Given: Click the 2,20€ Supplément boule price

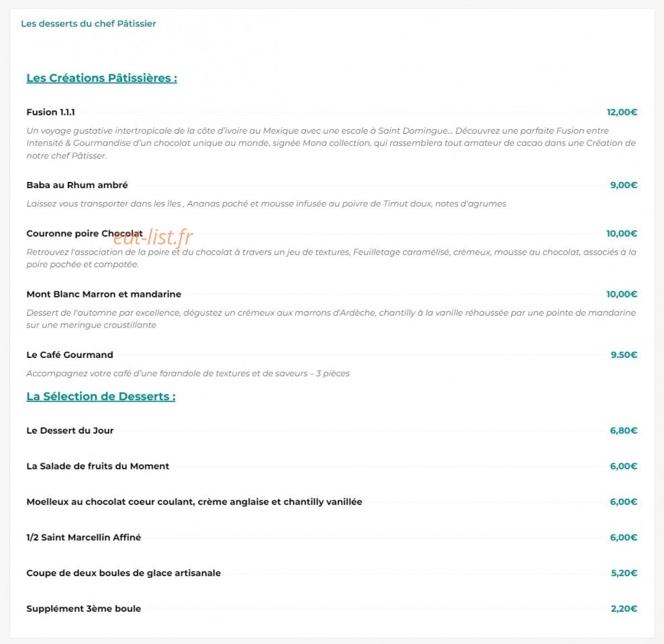Looking at the screenshot, I should click(624, 608).
